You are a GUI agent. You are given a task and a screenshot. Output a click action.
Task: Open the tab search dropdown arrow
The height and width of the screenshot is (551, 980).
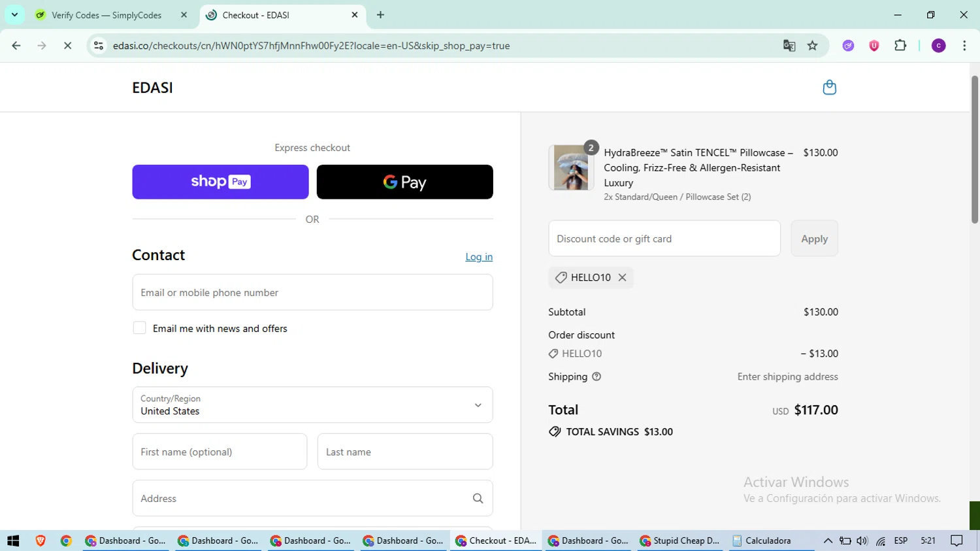point(14,14)
